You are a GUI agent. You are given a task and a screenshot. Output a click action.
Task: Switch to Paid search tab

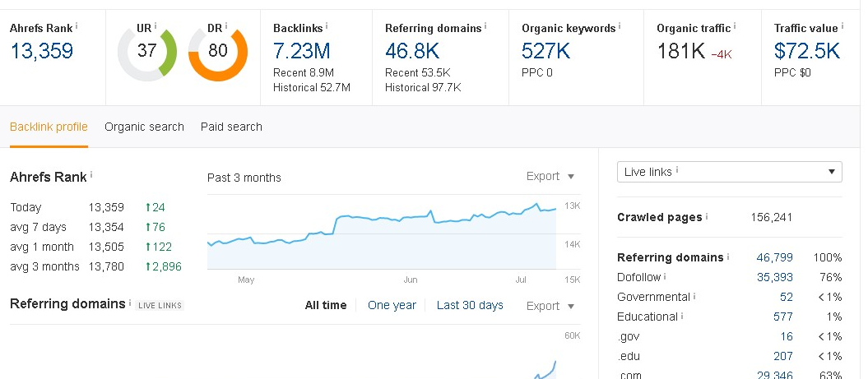click(x=231, y=127)
